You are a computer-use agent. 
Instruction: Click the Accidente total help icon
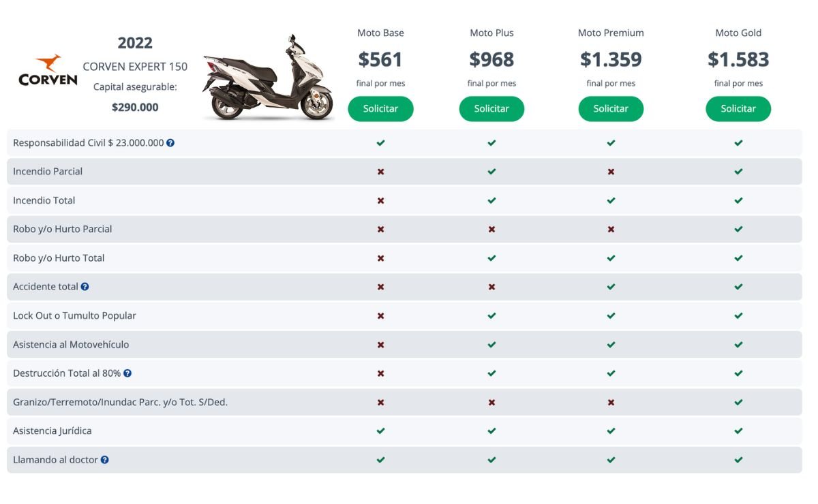coord(85,287)
